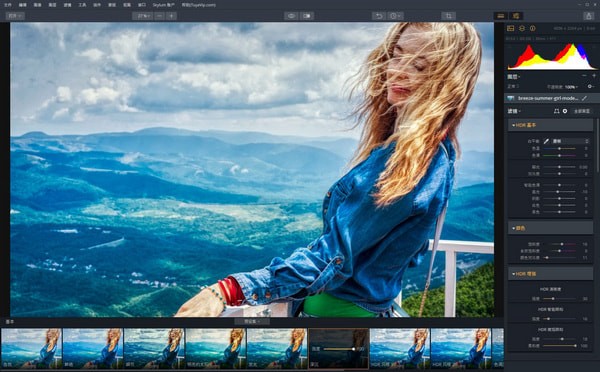Click the eye quick-preview icon in toolbar
600x372 pixels.
pos(292,16)
